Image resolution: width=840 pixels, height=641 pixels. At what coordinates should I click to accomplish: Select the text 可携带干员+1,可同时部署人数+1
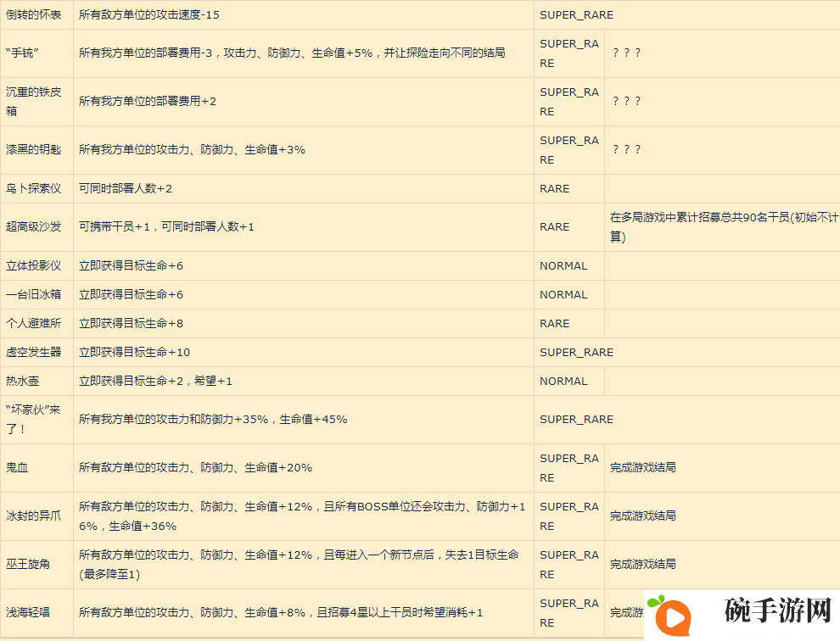tap(166, 227)
